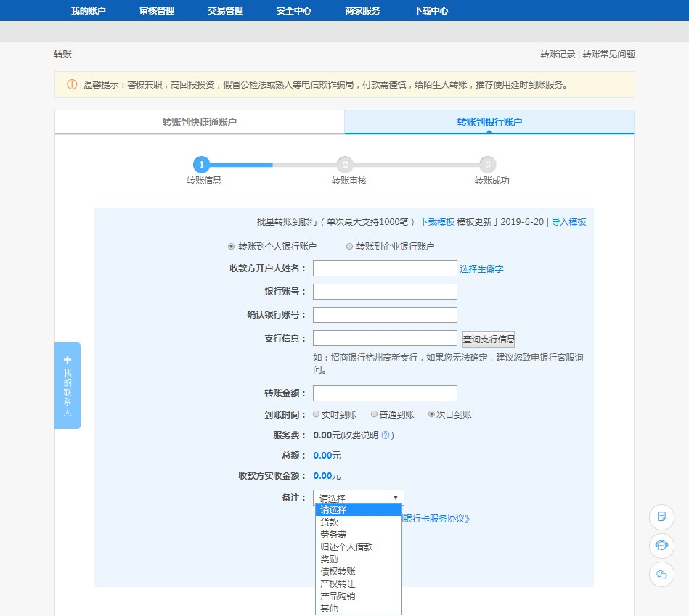Click 查询支行信息 button
This screenshot has height=616, width=689.
click(x=488, y=339)
